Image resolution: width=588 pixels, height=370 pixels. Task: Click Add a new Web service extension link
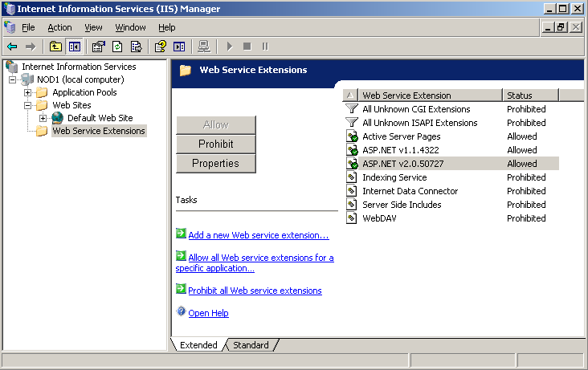pyautogui.click(x=259, y=235)
